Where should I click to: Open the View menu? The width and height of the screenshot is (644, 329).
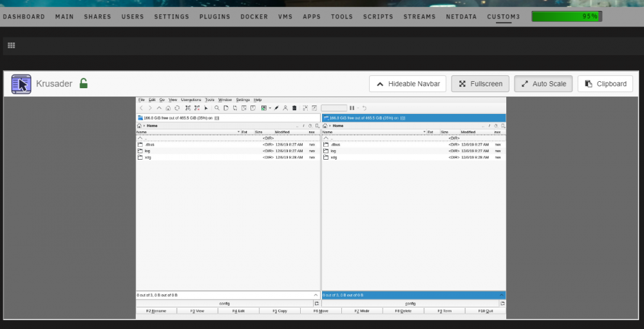click(173, 100)
